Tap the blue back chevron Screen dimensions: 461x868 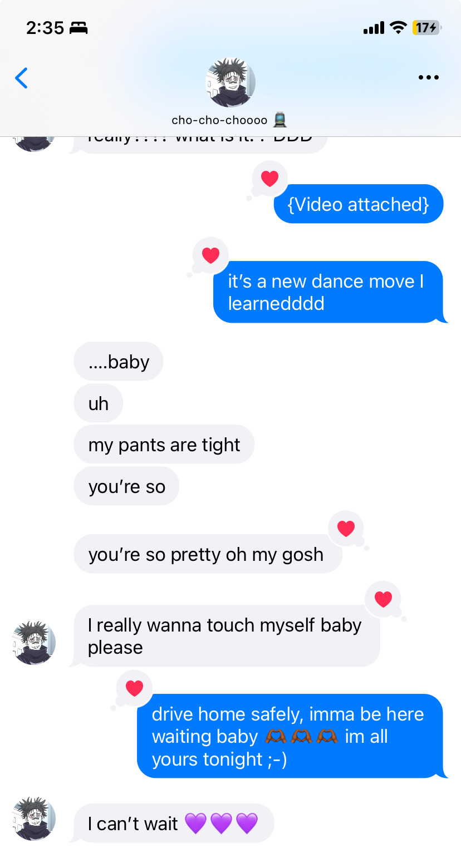pyautogui.click(x=21, y=78)
